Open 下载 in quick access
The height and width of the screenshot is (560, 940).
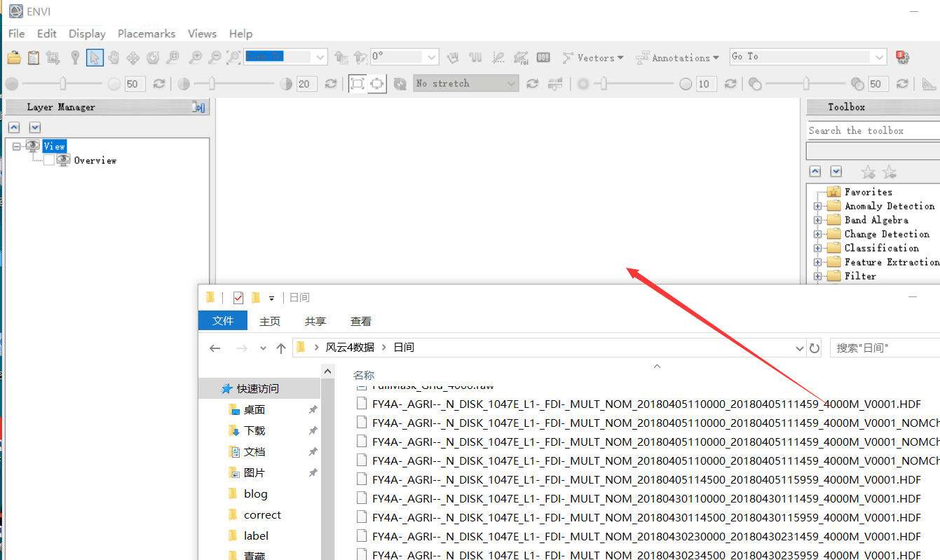point(254,431)
